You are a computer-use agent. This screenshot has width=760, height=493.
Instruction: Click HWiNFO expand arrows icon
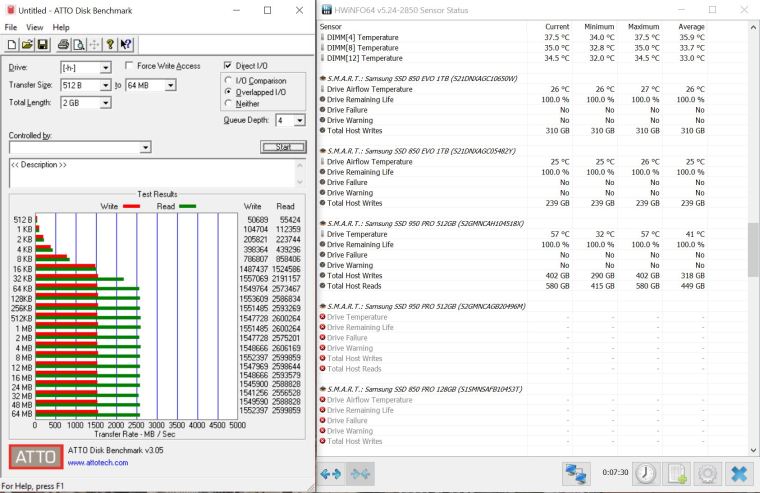point(331,474)
